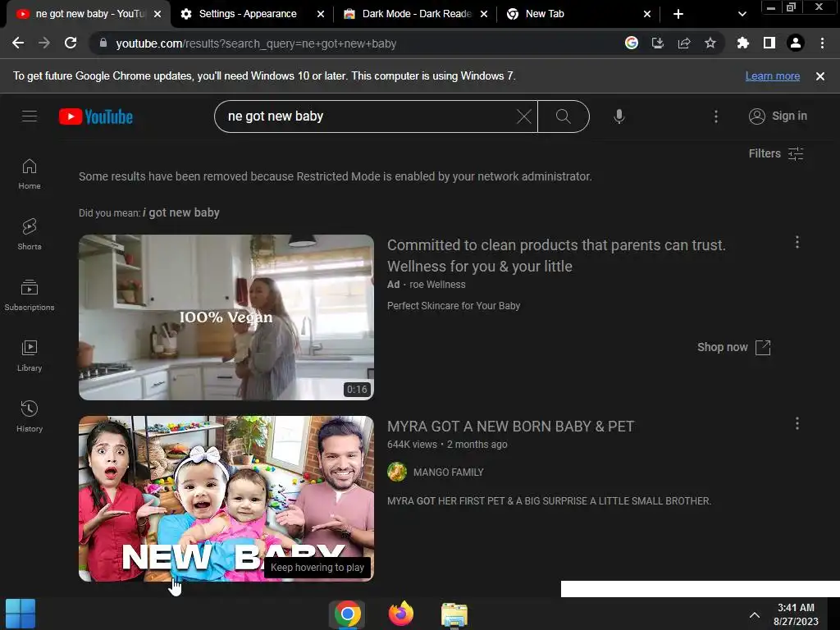Switch to the Settings - Appearance tab
The height and width of the screenshot is (630, 840).
(248, 14)
